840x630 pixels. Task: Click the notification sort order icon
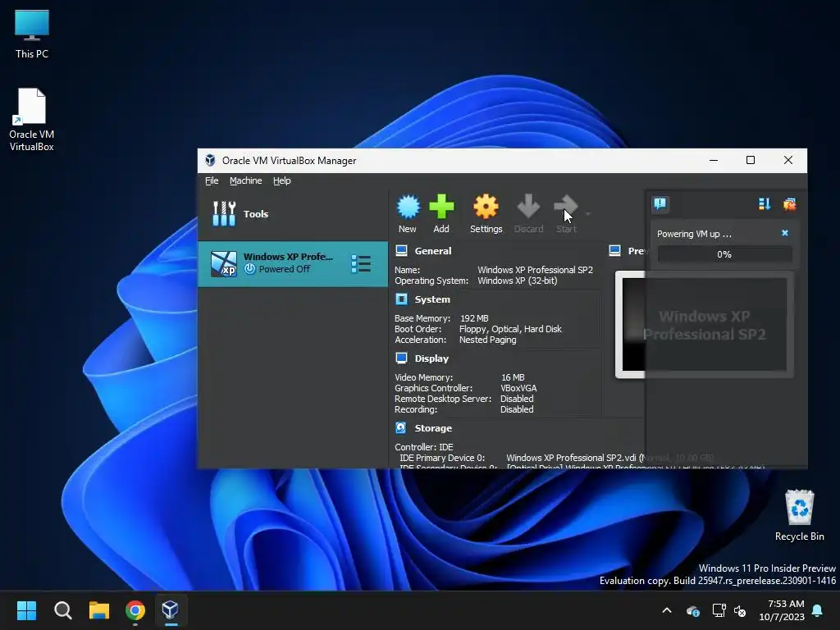765,203
